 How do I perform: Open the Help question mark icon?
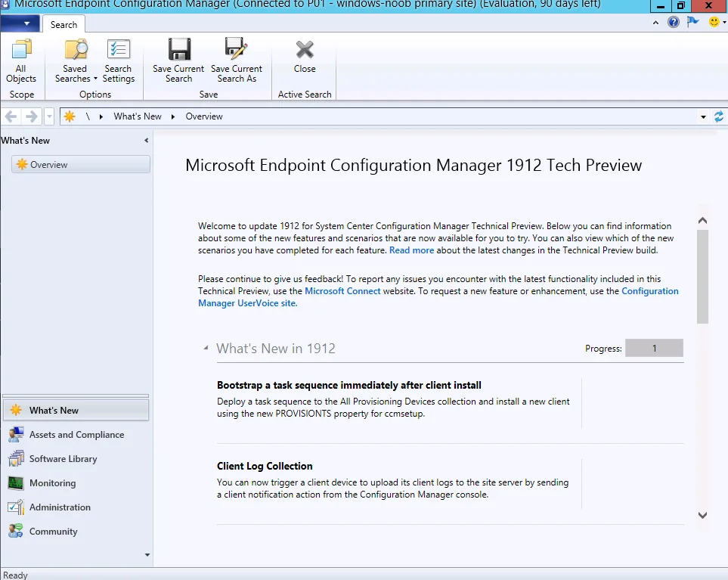pyautogui.click(x=674, y=22)
